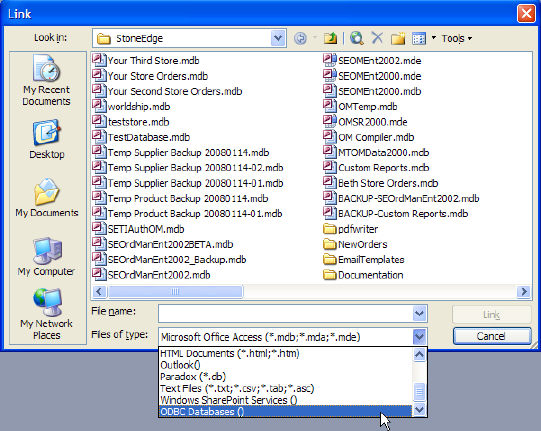Click the file list horizontal scrollbar thumb
The height and width of the screenshot is (431, 541).
coord(175,292)
